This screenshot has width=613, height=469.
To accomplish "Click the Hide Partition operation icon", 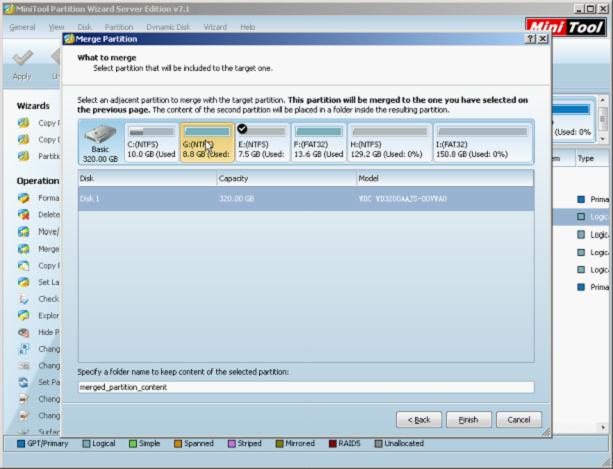I will (x=23, y=332).
